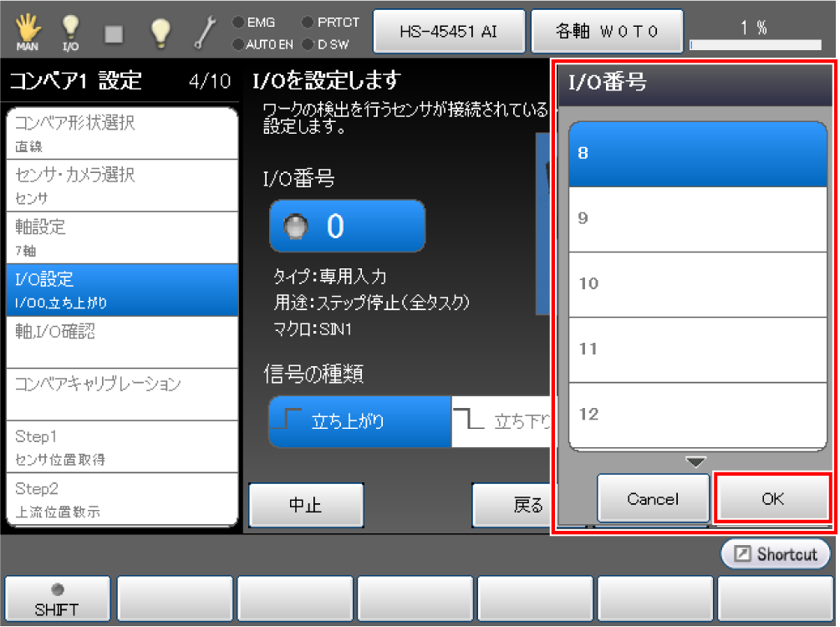Open the I/O番号 value selector showing 0

(347, 227)
